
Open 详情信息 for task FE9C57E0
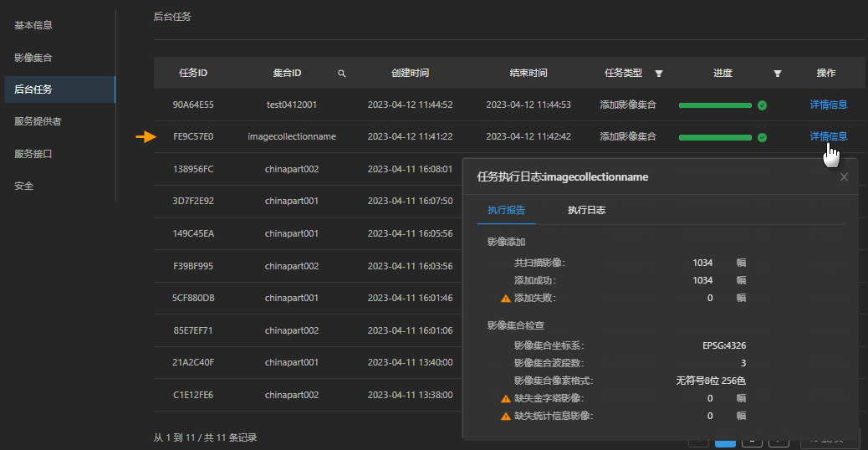828,136
